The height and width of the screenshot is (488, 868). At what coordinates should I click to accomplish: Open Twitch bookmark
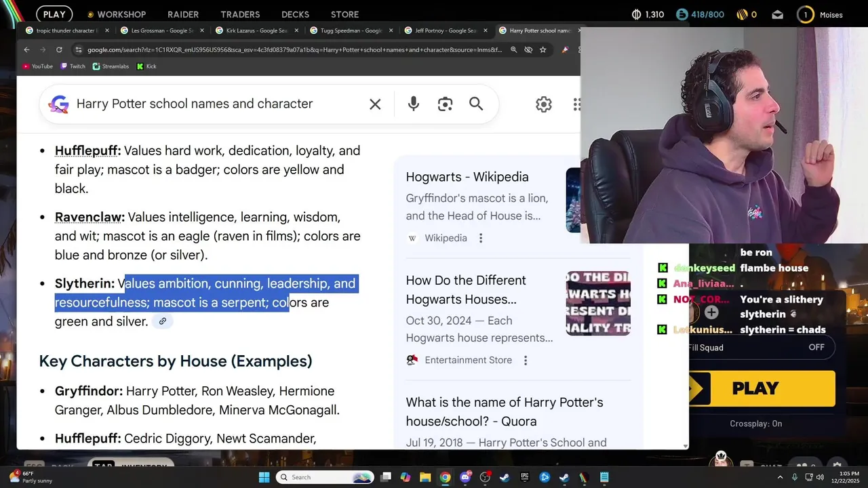[73, 66]
